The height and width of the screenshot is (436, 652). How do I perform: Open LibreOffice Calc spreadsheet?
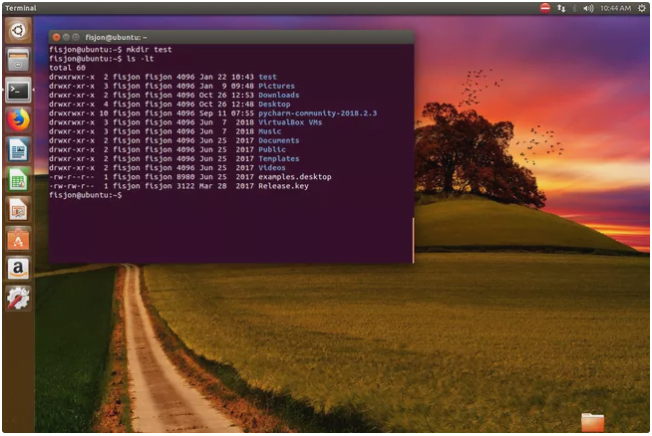point(18,180)
